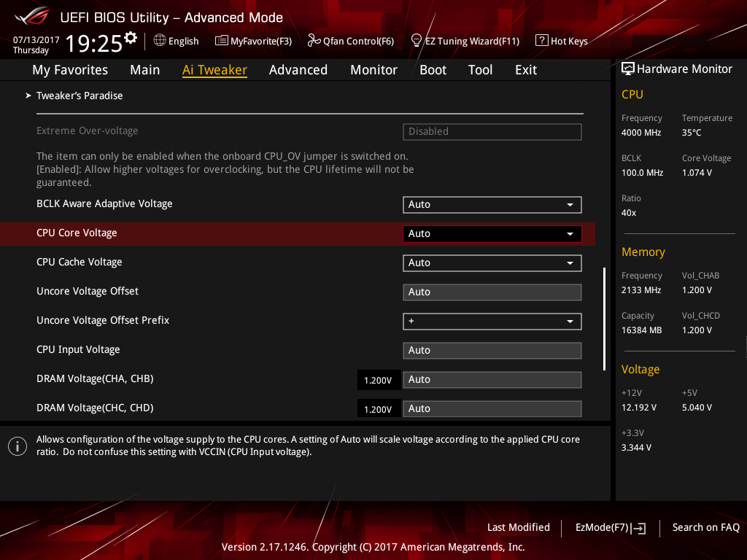Open the Boot tab
The height and width of the screenshot is (560, 747).
point(433,70)
